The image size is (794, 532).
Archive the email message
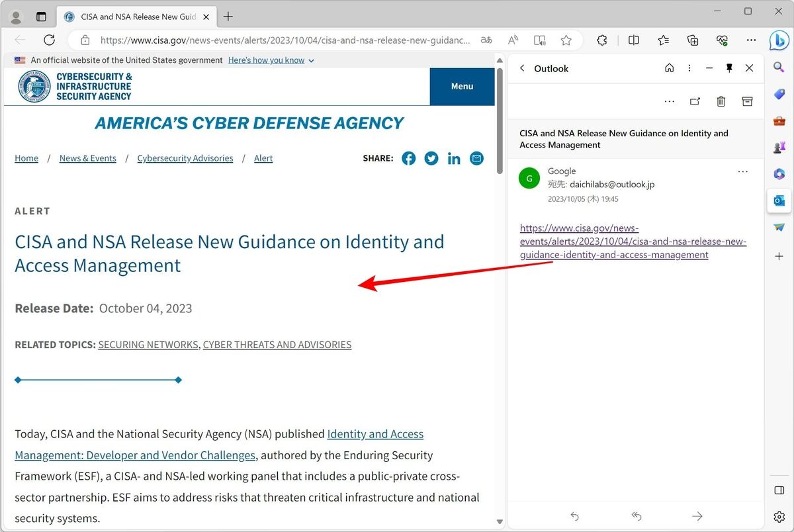(x=747, y=101)
